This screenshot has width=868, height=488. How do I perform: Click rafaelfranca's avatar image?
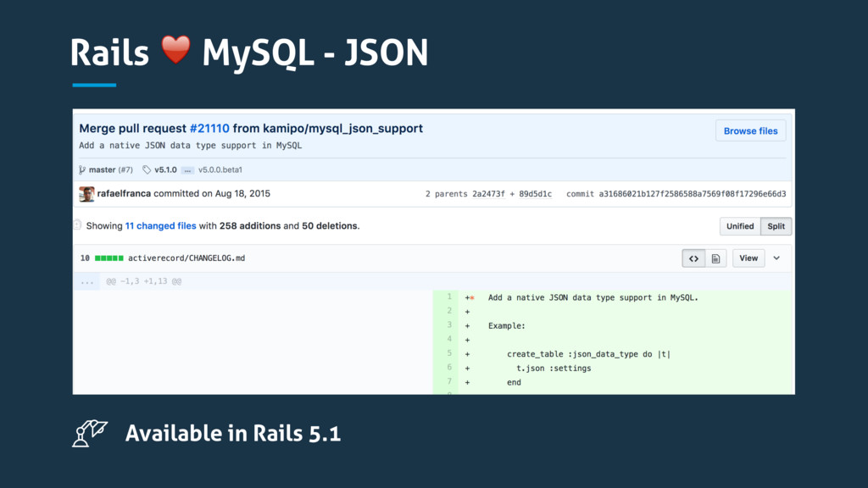[x=86, y=194]
